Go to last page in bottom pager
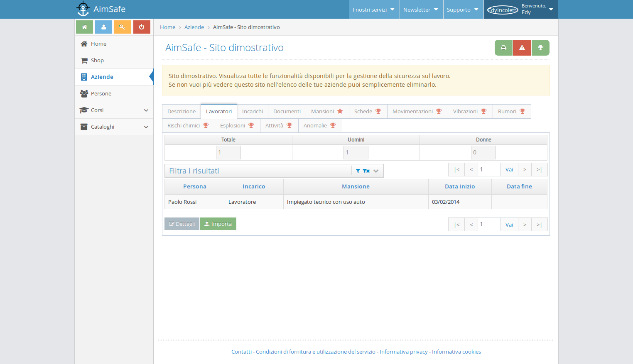 click(x=539, y=225)
